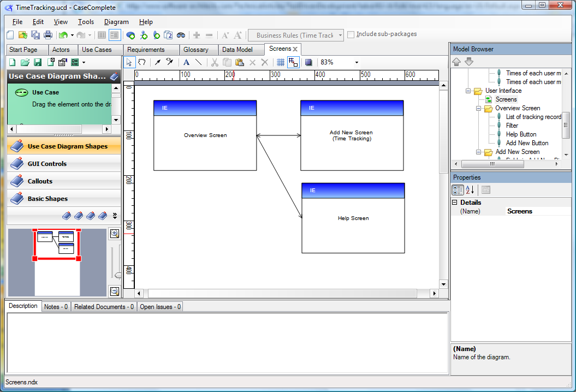Click the binoculars Find icon
Image resolution: width=576 pixels, height=392 pixels.
pos(181,35)
